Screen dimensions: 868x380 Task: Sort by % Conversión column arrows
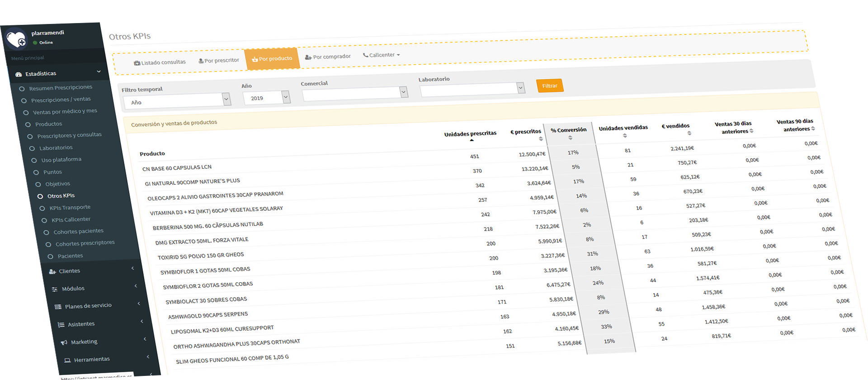coord(570,138)
